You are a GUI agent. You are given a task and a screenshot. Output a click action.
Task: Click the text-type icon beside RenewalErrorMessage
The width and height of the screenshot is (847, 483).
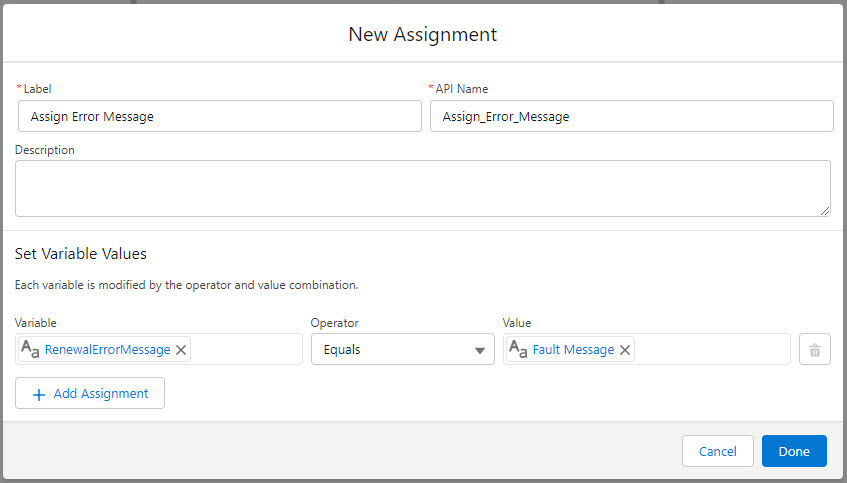[x=30, y=350]
